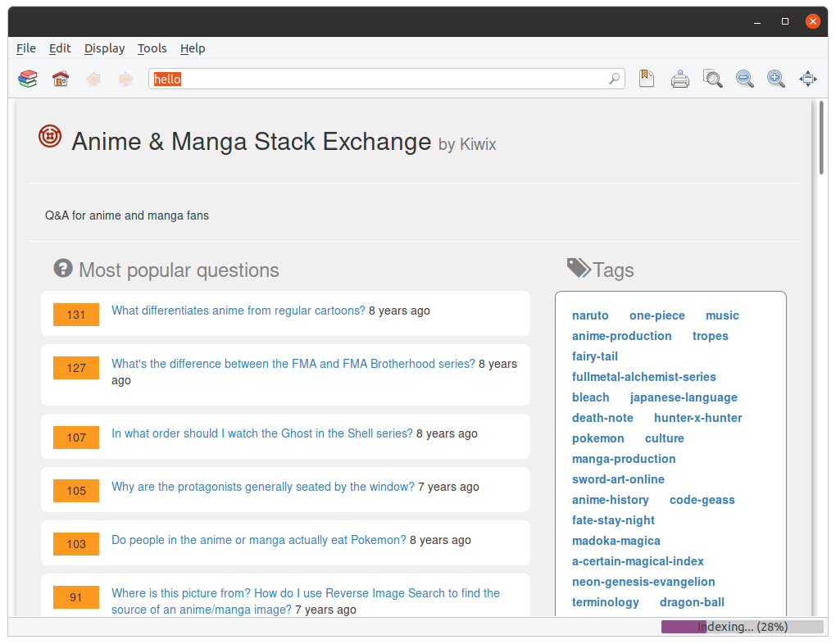The height and width of the screenshot is (644, 836).
Task: Open the Tools menu
Action: 152,48
